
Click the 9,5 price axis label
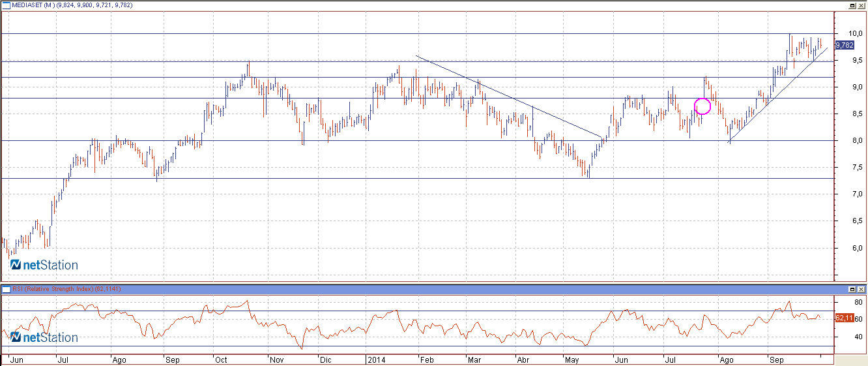pos(856,60)
